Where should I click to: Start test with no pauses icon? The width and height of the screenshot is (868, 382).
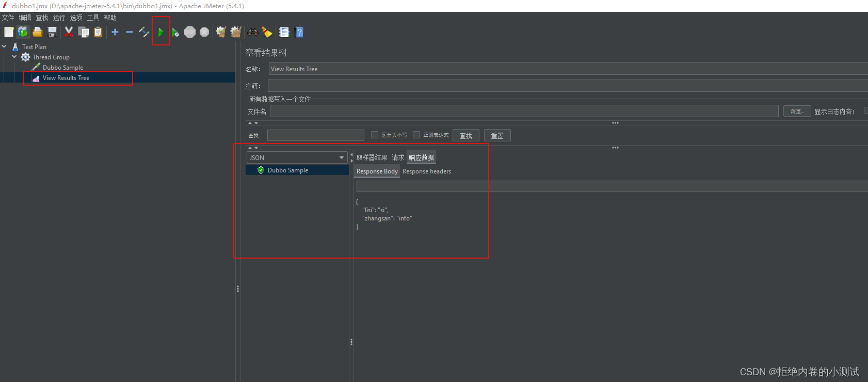tap(175, 33)
